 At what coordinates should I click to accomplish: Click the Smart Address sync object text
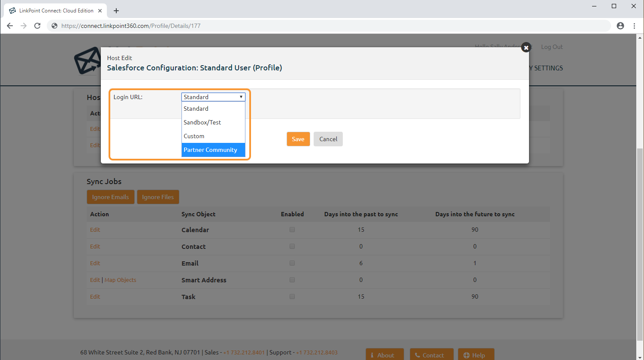[x=204, y=280]
